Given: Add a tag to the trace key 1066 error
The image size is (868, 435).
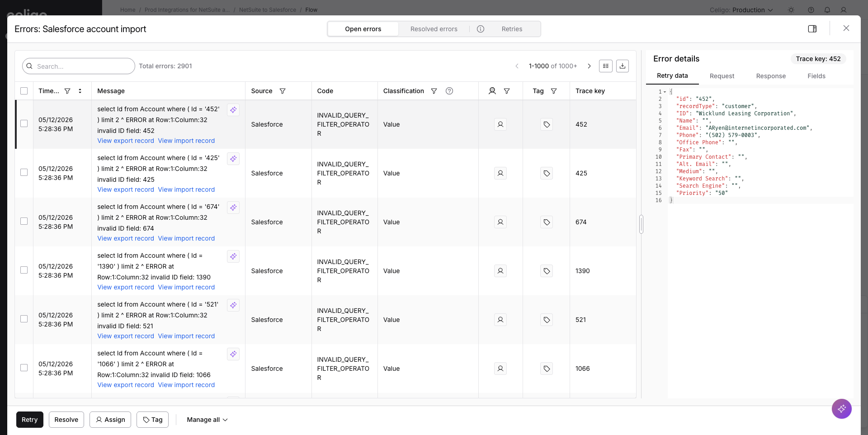Looking at the screenshot, I should (x=547, y=369).
